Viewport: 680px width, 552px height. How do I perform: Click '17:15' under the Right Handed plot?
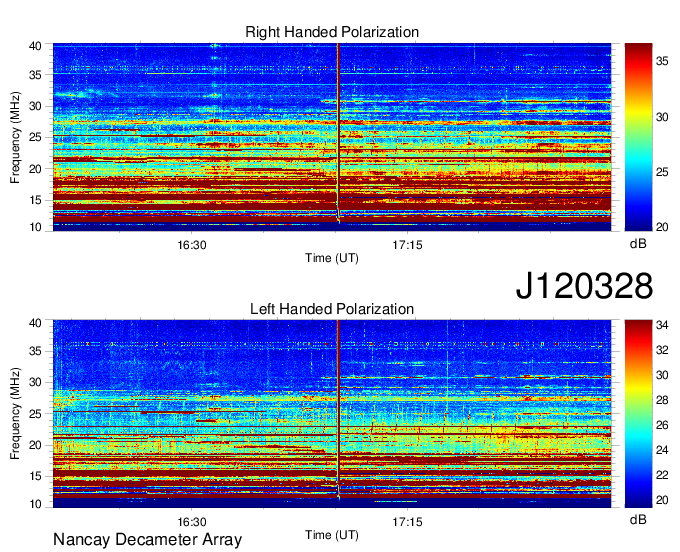pos(407,245)
